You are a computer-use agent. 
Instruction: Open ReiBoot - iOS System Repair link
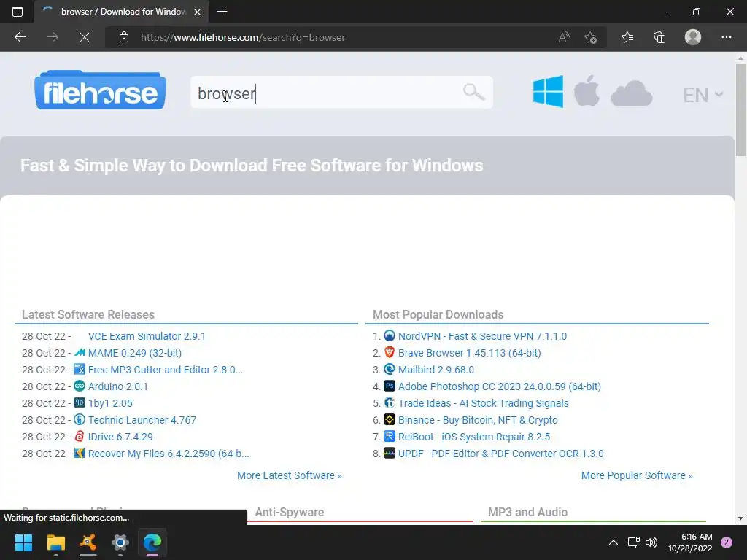click(474, 437)
